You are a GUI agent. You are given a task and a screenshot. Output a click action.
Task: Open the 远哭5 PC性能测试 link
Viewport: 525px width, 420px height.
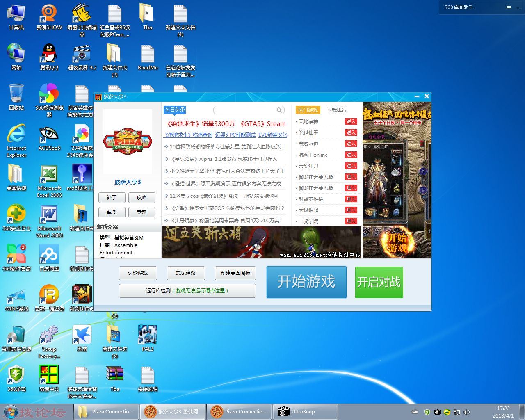click(x=235, y=135)
